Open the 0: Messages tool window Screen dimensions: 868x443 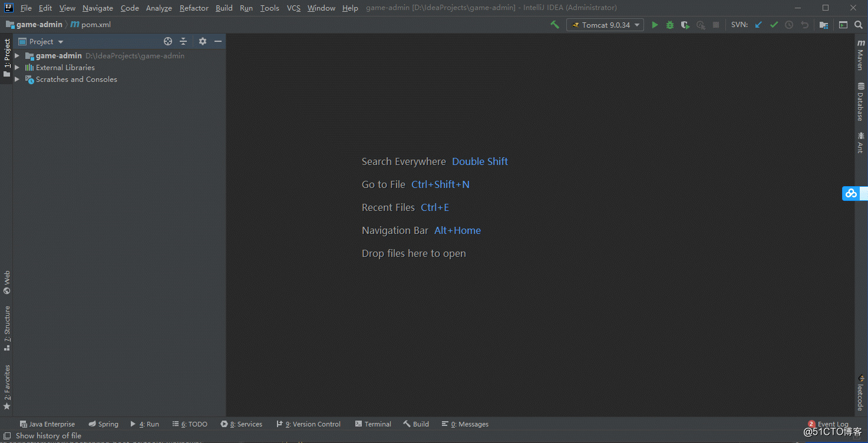[465, 424]
